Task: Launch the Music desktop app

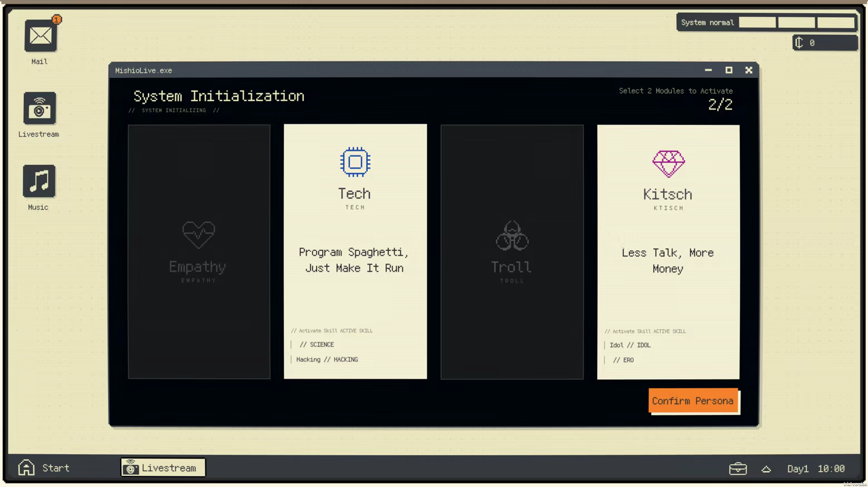Action: [x=39, y=181]
